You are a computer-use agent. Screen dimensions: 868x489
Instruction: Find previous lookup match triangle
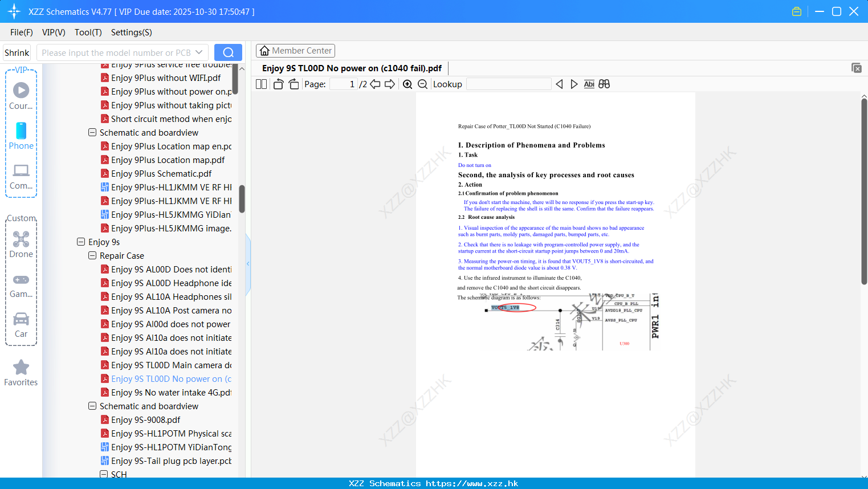pyautogui.click(x=559, y=84)
